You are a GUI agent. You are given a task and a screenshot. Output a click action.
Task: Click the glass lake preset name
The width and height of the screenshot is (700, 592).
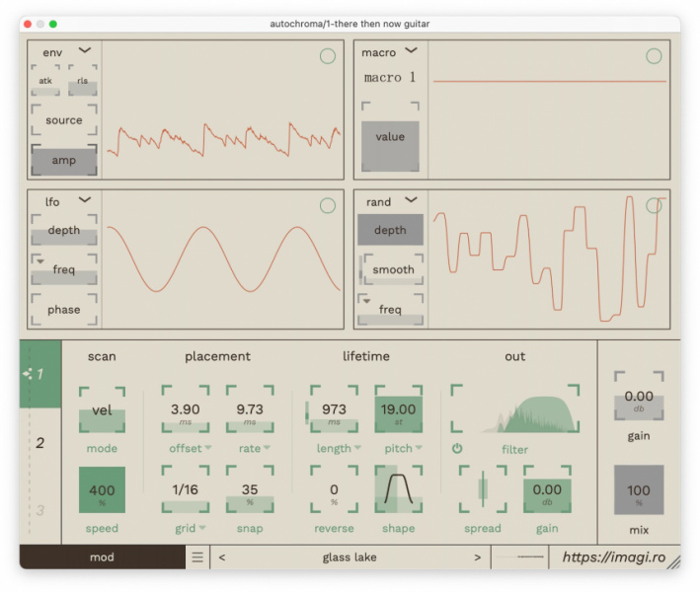coord(350,557)
